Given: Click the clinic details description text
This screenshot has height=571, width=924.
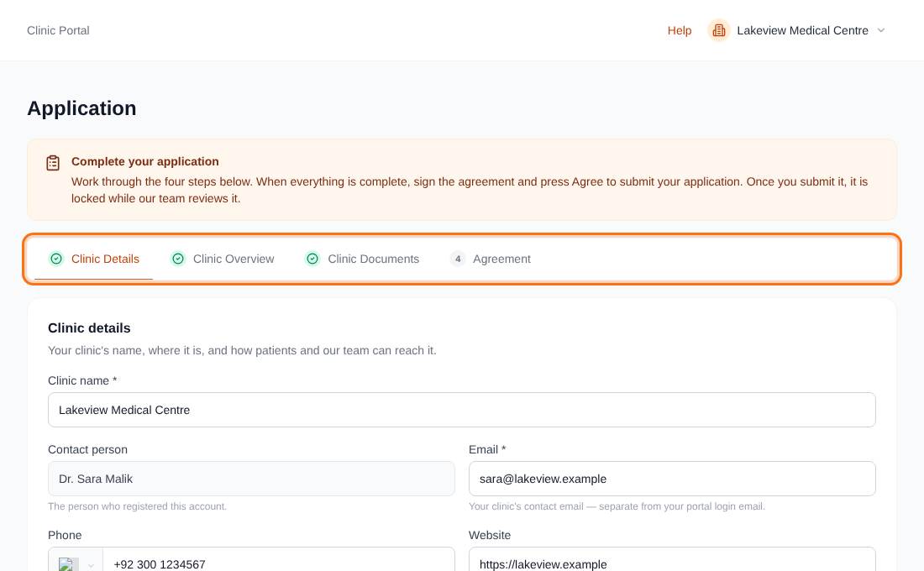Looking at the screenshot, I should click(x=242, y=351).
